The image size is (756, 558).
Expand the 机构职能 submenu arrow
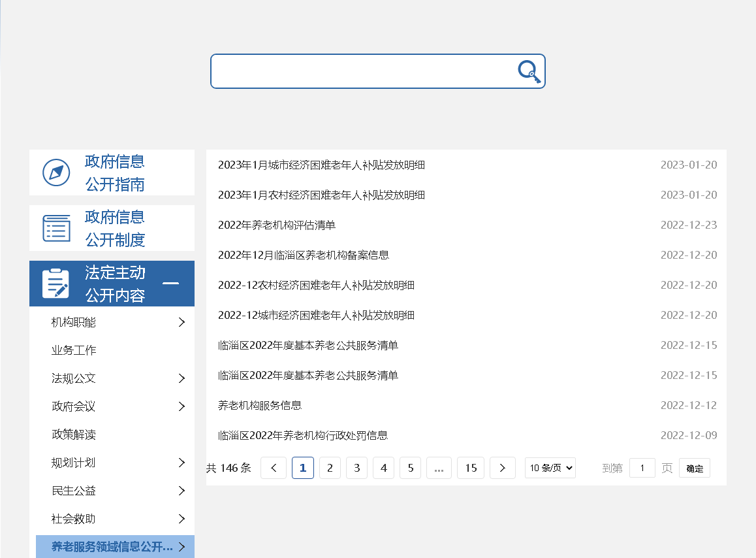(181, 322)
